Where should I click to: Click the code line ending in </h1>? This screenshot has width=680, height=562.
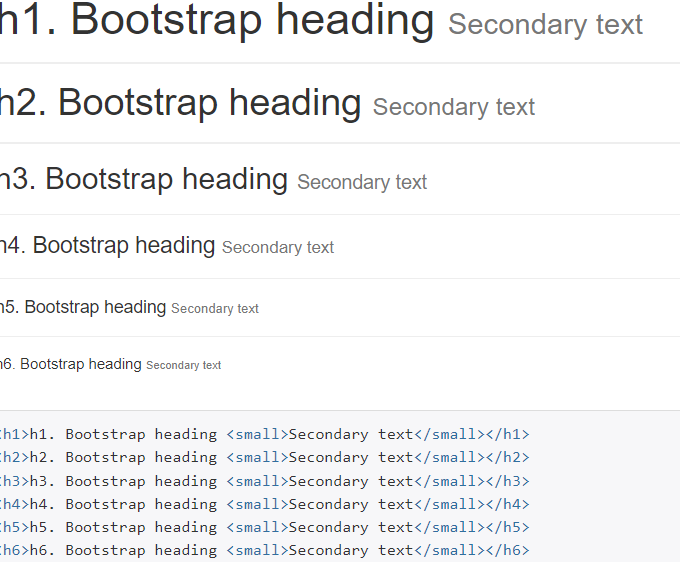coord(265,435)
